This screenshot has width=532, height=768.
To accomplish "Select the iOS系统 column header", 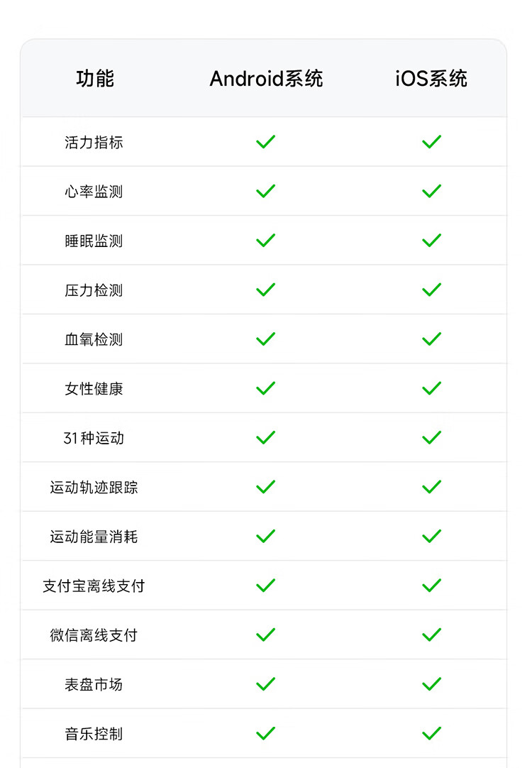I will (431, 79).
